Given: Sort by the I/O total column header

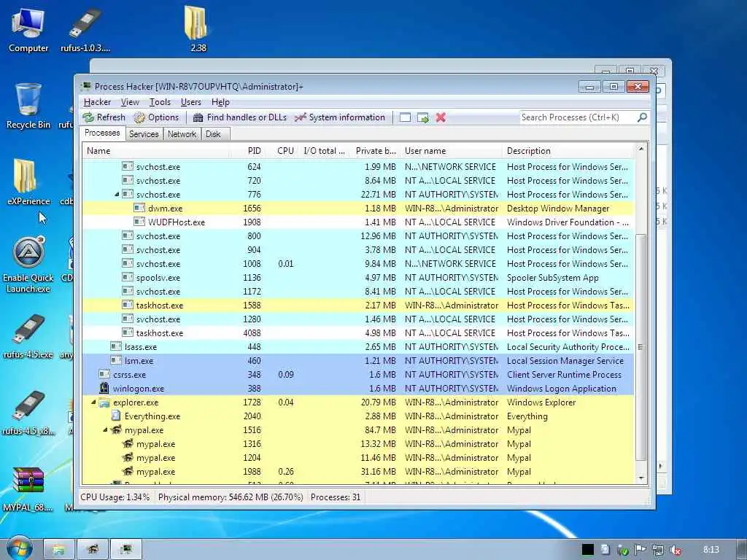Looking at the screenshot, I should (324, 151).
